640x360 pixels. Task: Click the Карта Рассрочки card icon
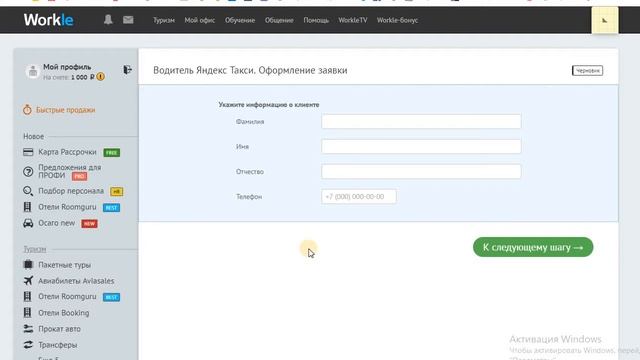[x=28, y=152]
